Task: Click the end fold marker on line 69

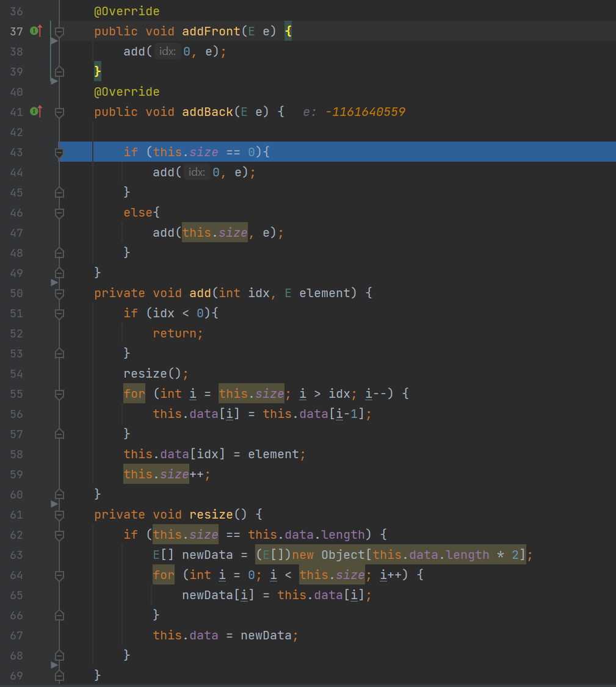Action: (x=59, y=676)
